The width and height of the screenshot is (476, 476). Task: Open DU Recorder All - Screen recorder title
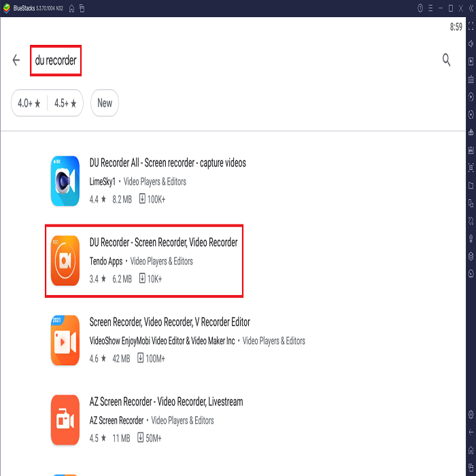point(167,163)
